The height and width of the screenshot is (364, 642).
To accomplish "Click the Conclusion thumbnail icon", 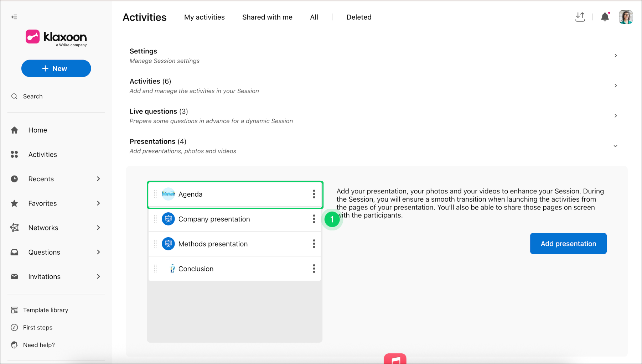I will pyautogui.click(x=172, y=269).
